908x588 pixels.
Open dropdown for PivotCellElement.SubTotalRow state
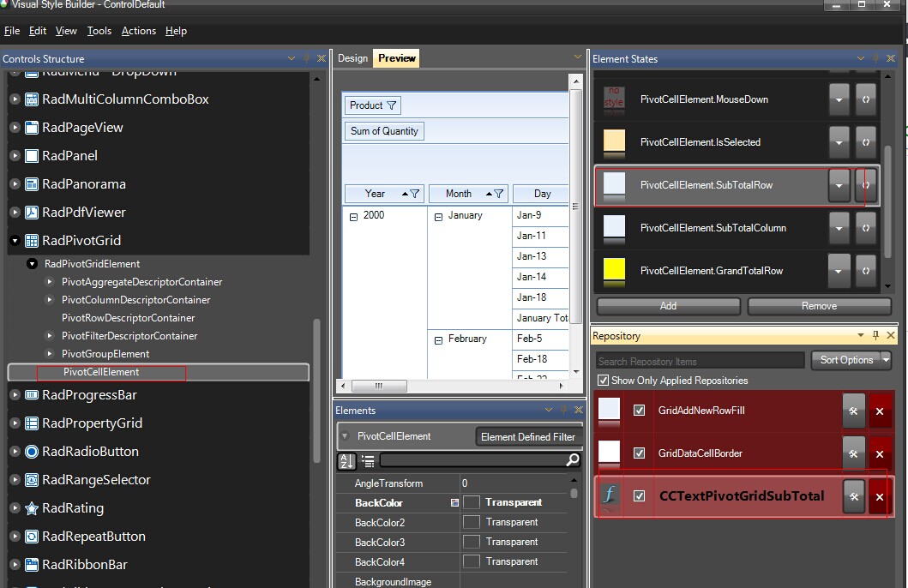pyautogui.click(x=839, y=185)
